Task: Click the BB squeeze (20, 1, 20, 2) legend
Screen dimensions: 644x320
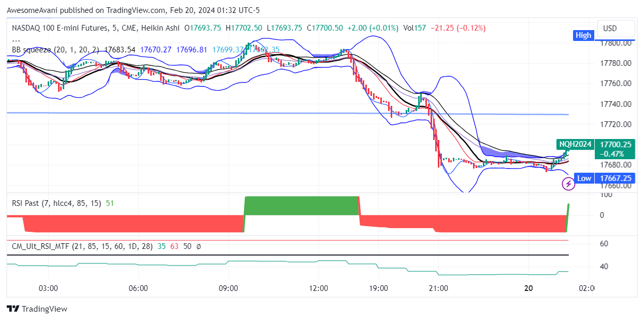Action: (x=56, y=50)
